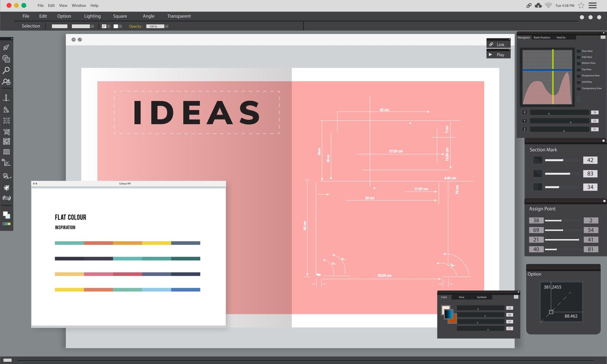Image resolution: width=607 pixels, height=364 pixels.
Task: Open the Lighting menu
Action: point(92,16)
